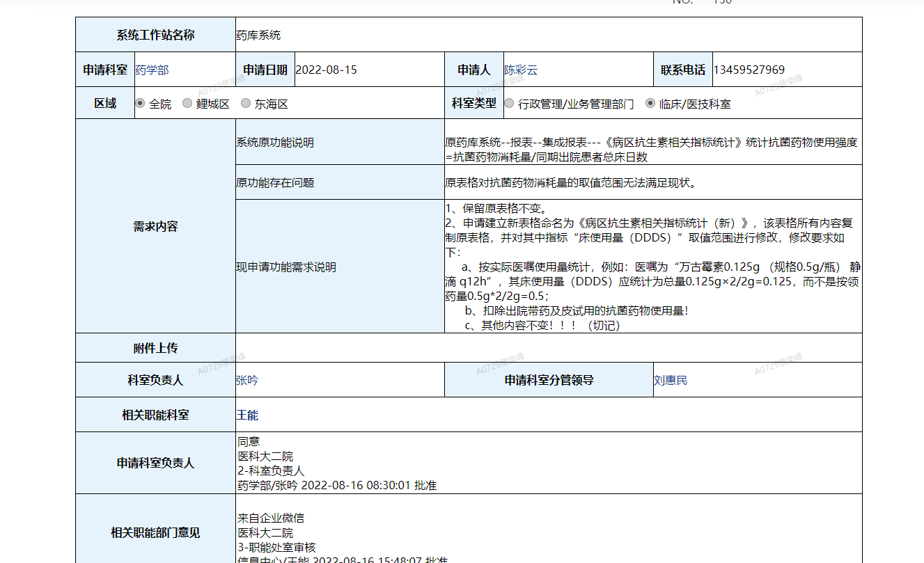Choose 临床/医技科室 radio button
The height and width of the screenshot is (563, 924).
click(650, 104)
